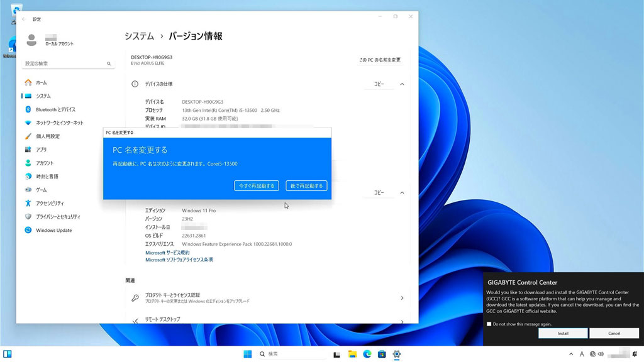
Task: Collapse the デバイスの仕様 section chevron
Action: [x=402, y=84]
